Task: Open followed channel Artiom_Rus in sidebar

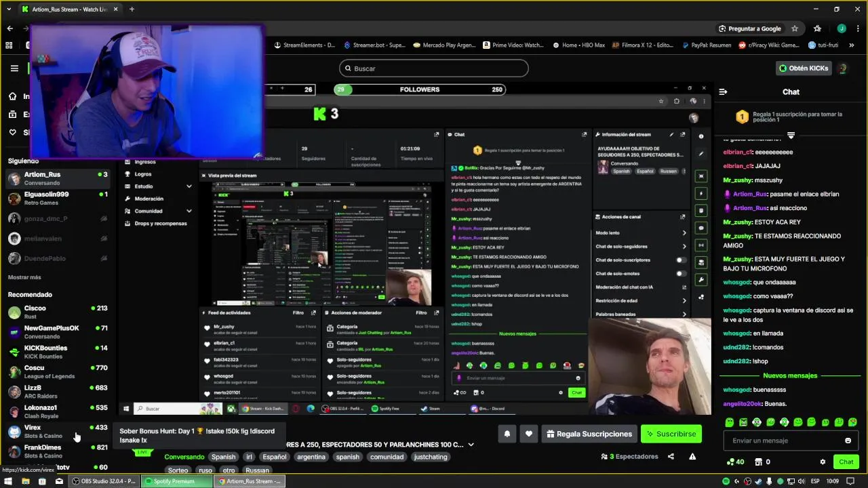Action: pos(57,178)
